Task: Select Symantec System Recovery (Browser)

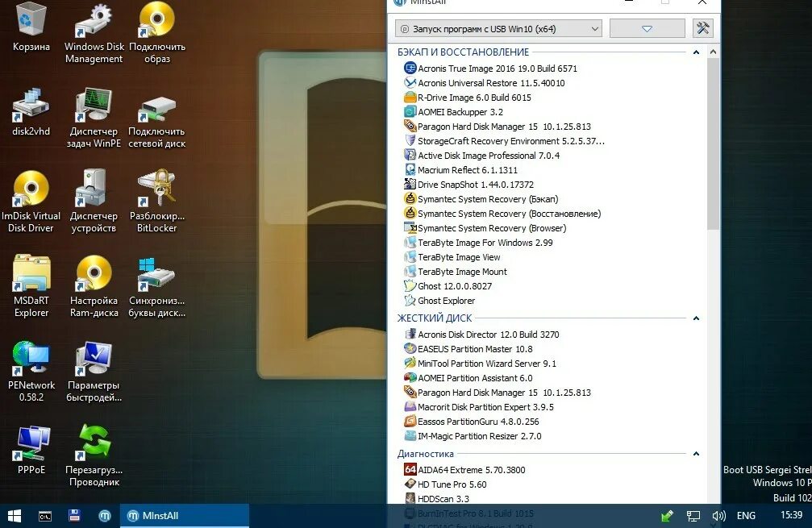Action: (485, 228)
